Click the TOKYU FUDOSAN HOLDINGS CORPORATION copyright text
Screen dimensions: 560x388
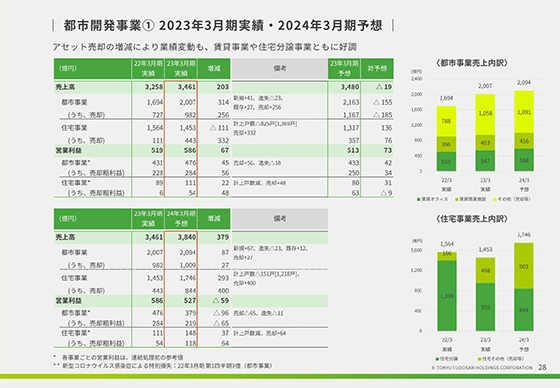pos(482,368)
